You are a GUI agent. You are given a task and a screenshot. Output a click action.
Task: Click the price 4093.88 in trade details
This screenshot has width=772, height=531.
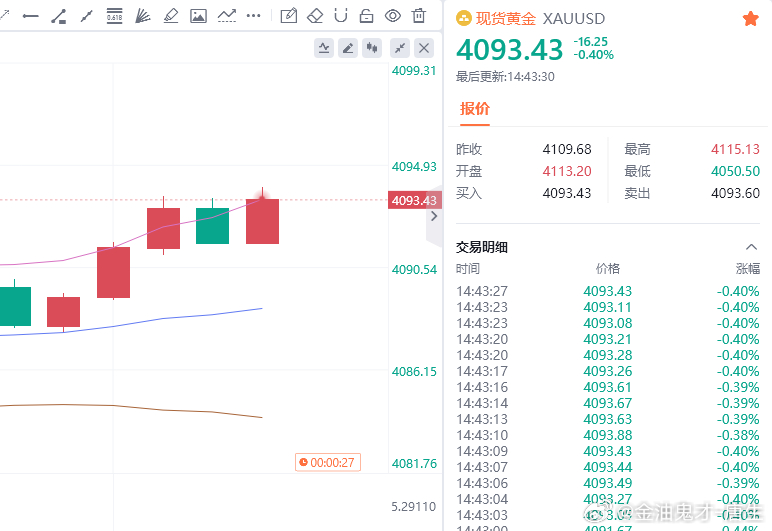(x=608, y=436)
